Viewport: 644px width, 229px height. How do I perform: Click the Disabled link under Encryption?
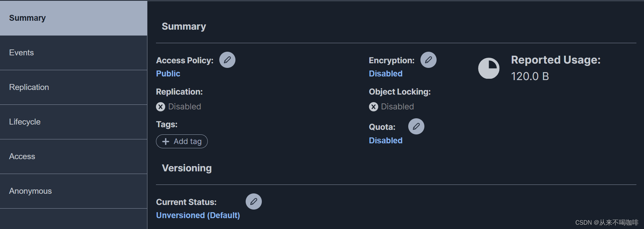pos(385,73)
